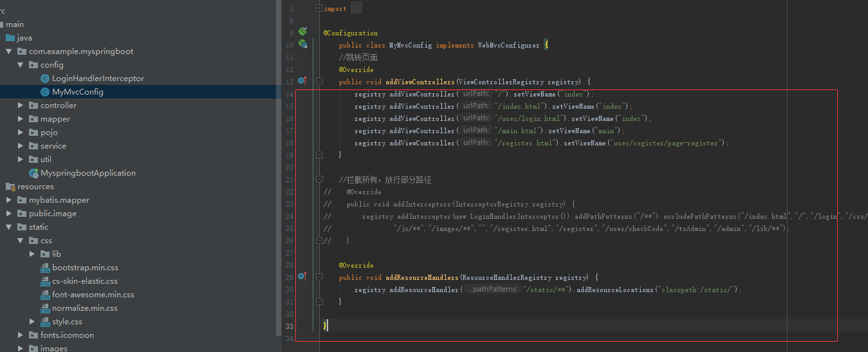Select font-awesome.min.css in the project tree
The height and width of the screenshot is (352, 868).
click(x=93, y=295)
